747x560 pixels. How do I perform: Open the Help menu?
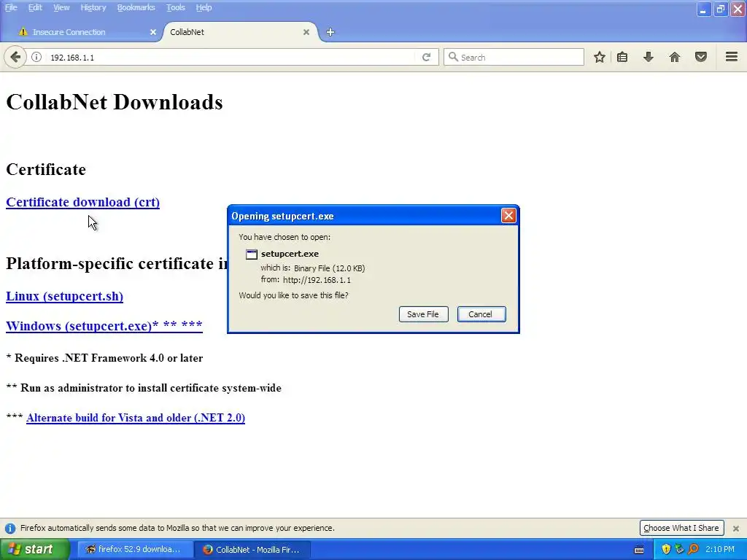coord(204,7)
